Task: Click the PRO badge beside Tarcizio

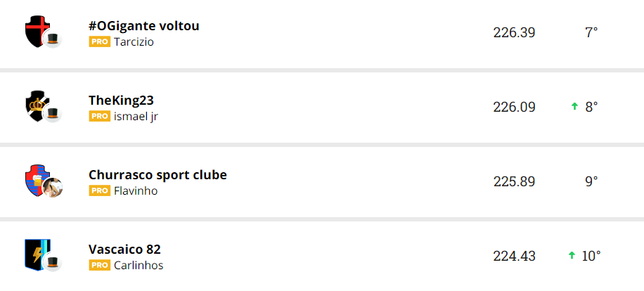Action: [99, 41]
